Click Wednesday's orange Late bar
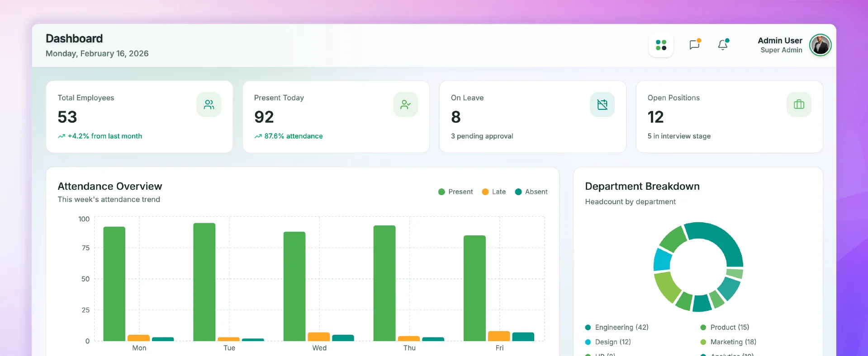Image resolution: width=868 pixels, height=356 pixels. pyautogui.click(x=319, y=337)
